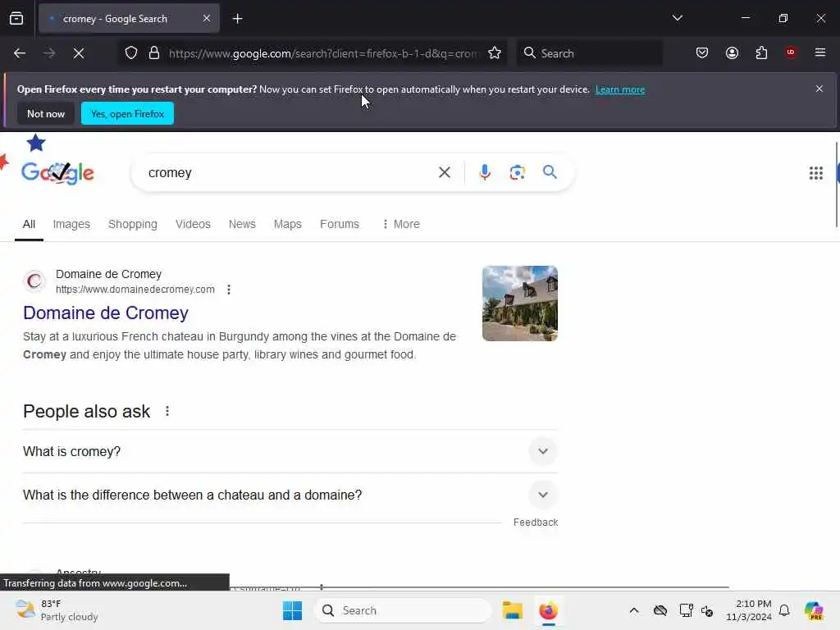The image size is (840, 630).
Task: Submit search with magnifier icon
Action: 550,172
